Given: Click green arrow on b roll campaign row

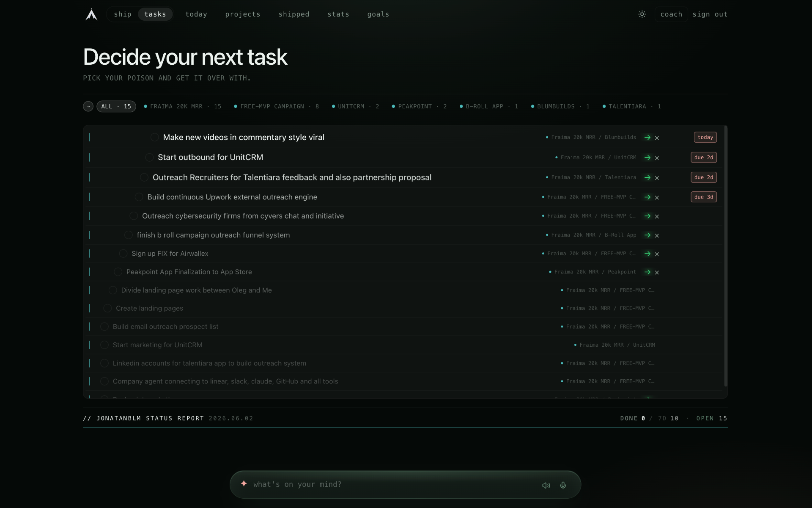Looking at the screenshot, I should pos(647,235).
